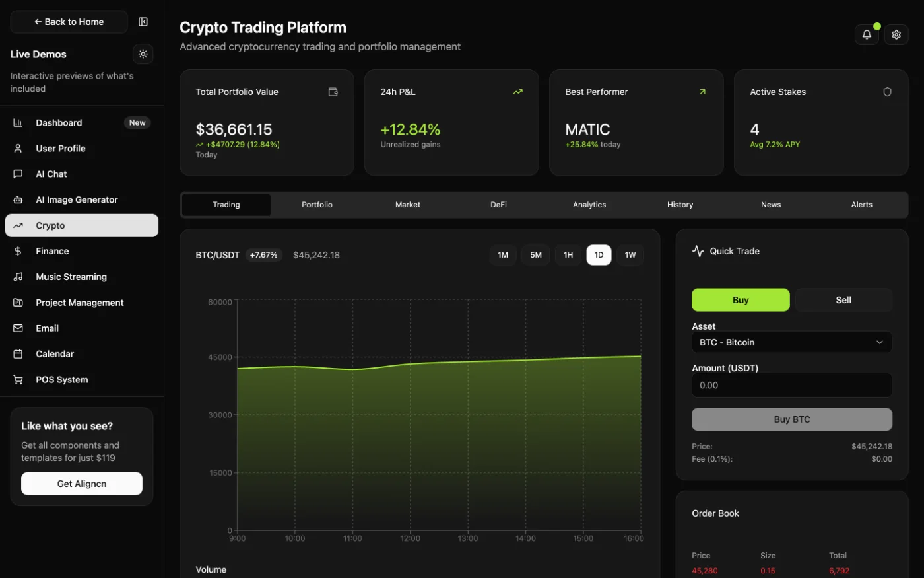Click the Crypto trend arrow icon

(18, 226)
